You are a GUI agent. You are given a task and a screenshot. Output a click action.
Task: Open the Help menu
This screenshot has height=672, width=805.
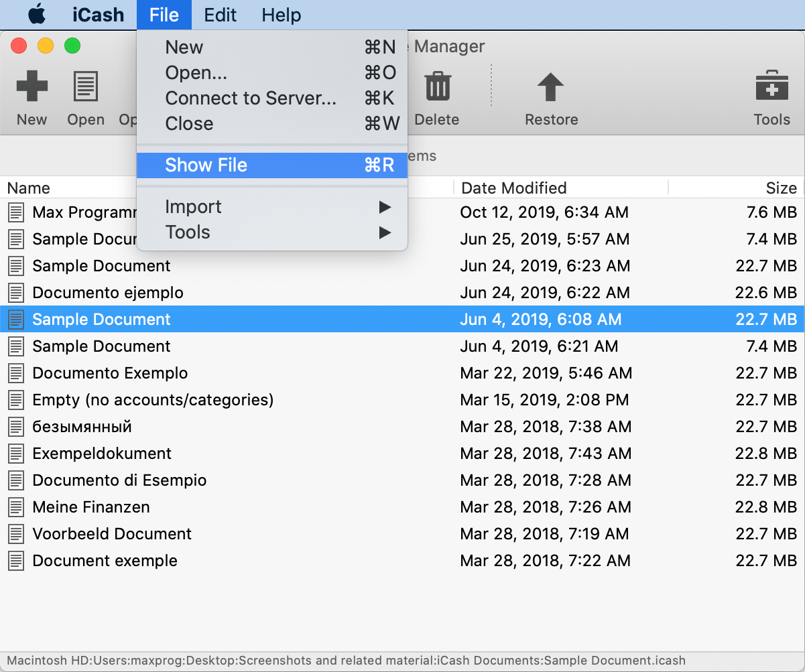[x=282, y=15]
